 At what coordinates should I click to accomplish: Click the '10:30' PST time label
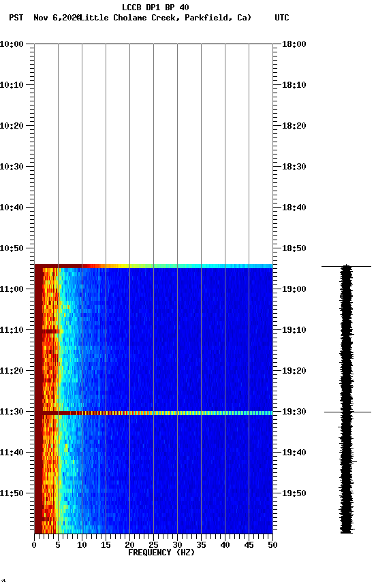[12, 167]
